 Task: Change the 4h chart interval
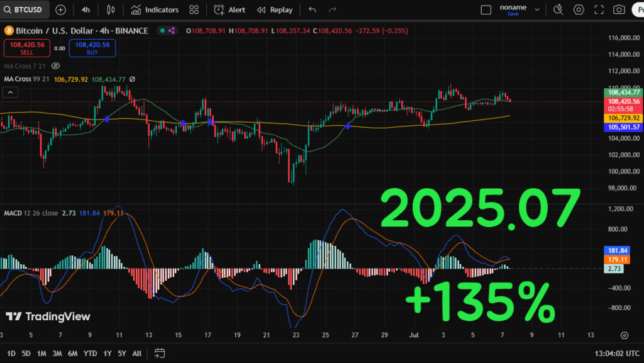pos(86,10)
